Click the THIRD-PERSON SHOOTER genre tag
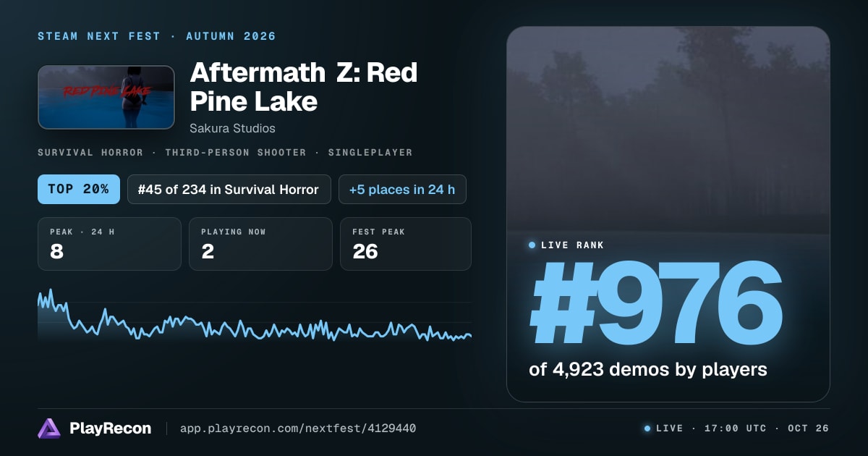The image size is (868, 456). click(236, 153)
